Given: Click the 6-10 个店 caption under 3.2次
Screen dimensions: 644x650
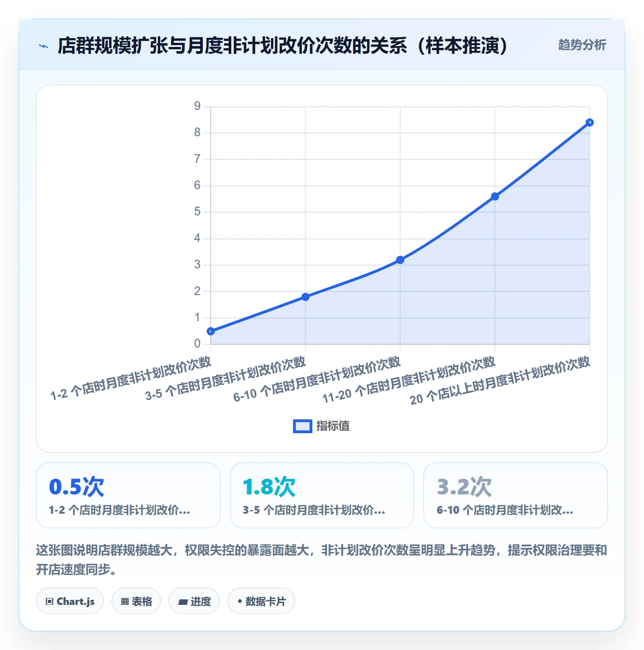Looking at the screenshot, I should tap(505, 511).
